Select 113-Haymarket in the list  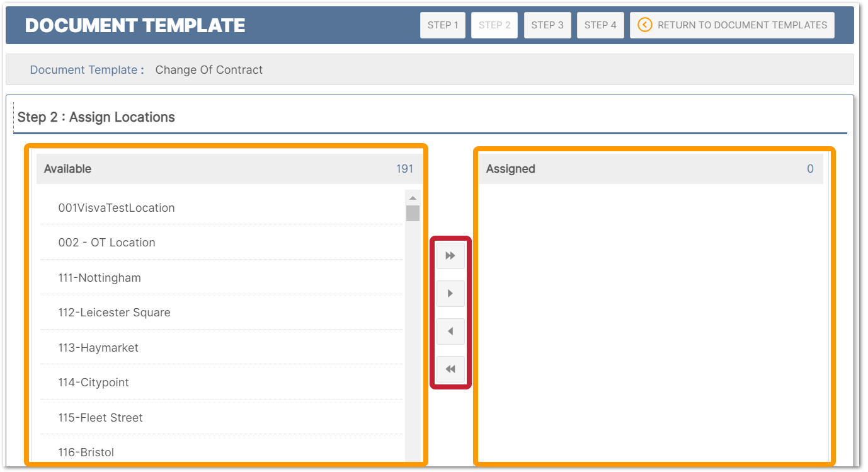click(222, 347)
